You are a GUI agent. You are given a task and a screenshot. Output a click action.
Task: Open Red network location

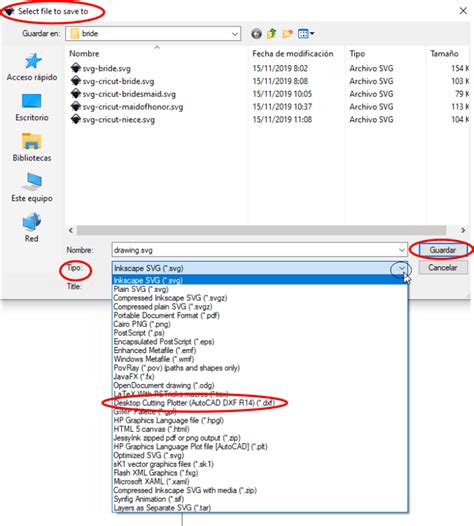32,228
